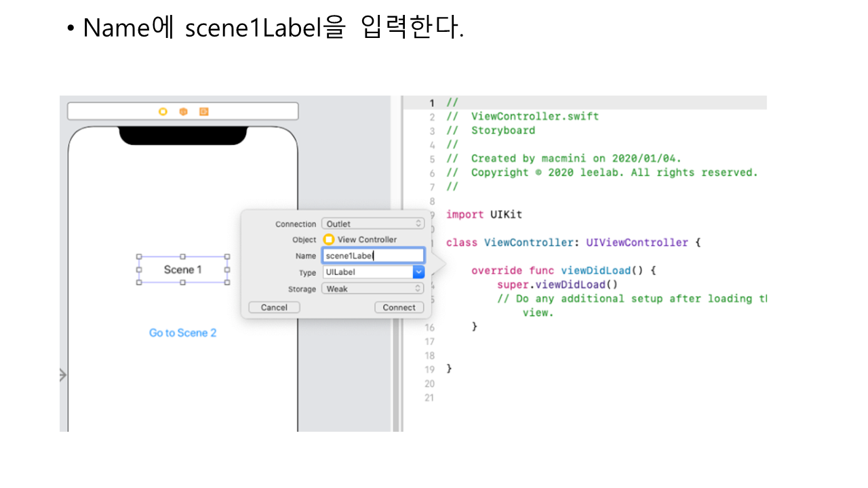Click the top-left resize handle of Scene 1 label
868x488 pixels.
coord(139,257)
